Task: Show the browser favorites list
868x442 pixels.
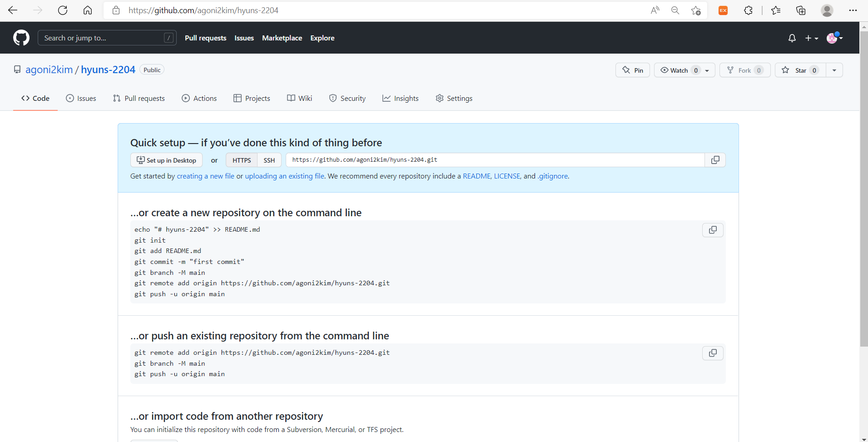Action: point(776,10)
